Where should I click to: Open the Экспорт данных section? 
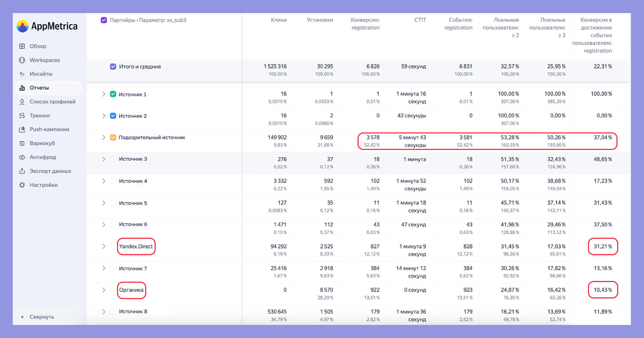click(48, 171)
